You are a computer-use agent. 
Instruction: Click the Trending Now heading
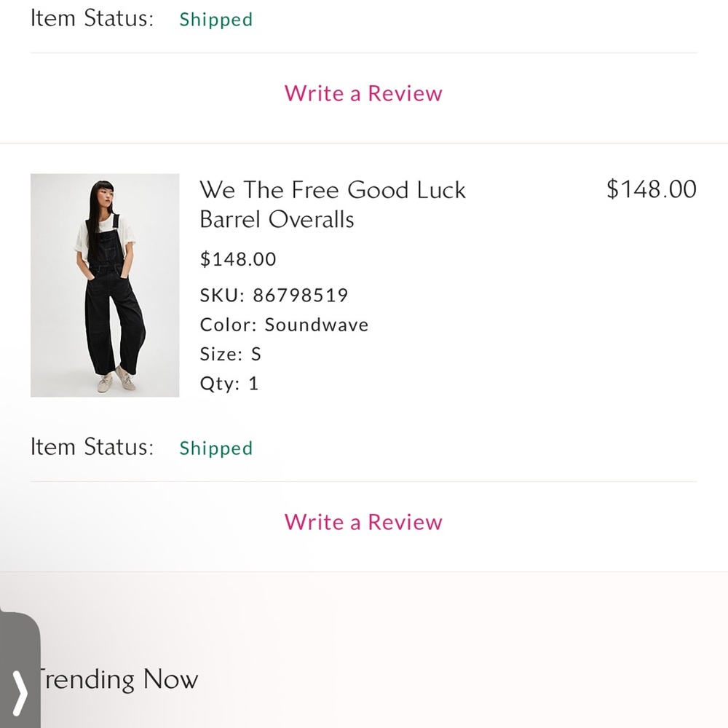pyautogui.click(x=116, y=679)
